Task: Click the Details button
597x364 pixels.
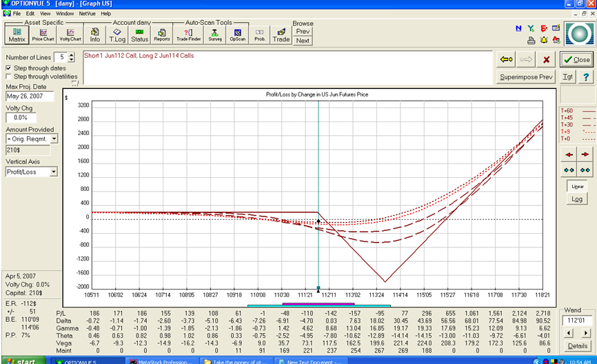Action: (578, 345)
